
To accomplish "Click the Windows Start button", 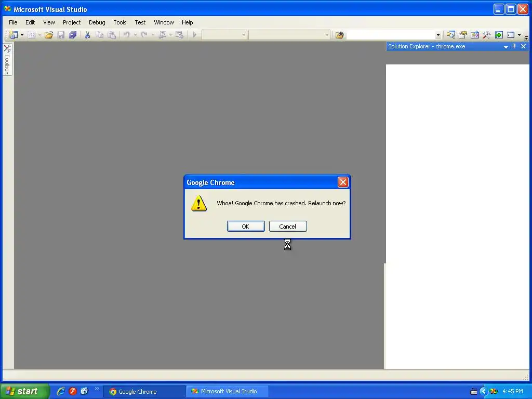I will click(x=25, y=391).
